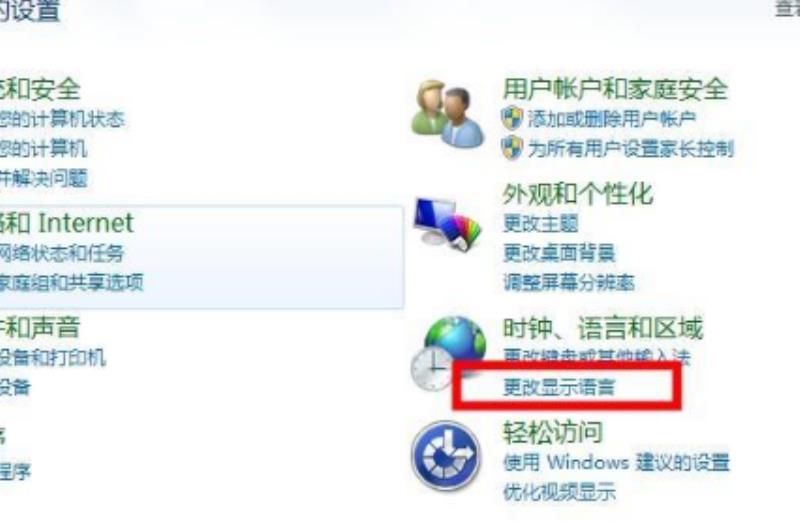Open 为所有用户设置家长控制 link
This screenshot has width=800, height=522.
click(630, 148)
